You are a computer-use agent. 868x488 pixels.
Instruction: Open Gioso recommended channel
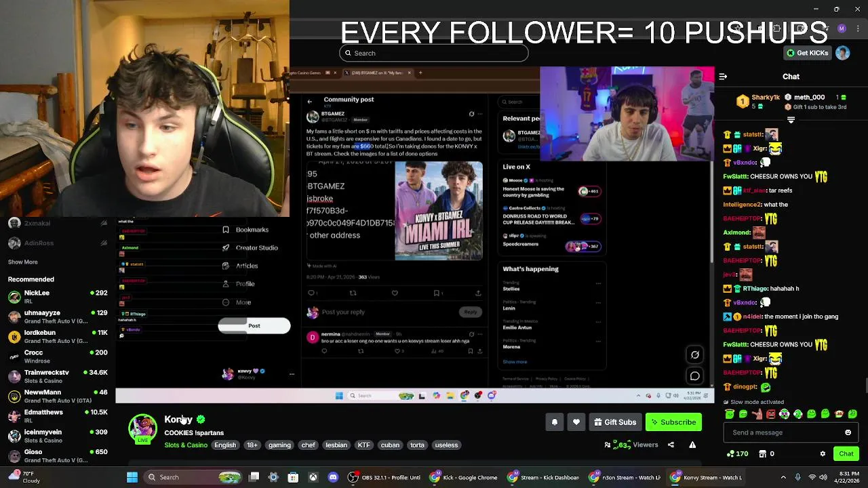(x=58, y=455)
